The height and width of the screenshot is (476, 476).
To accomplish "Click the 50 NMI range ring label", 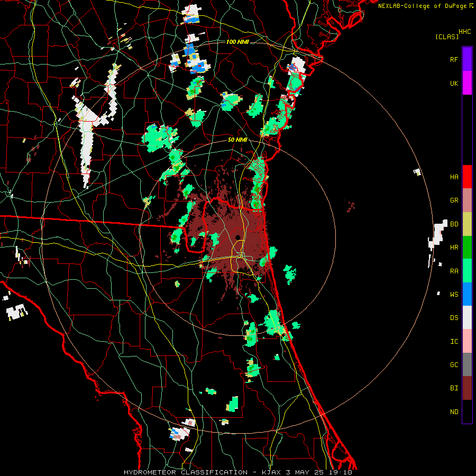I will click(x=237, y=140).
